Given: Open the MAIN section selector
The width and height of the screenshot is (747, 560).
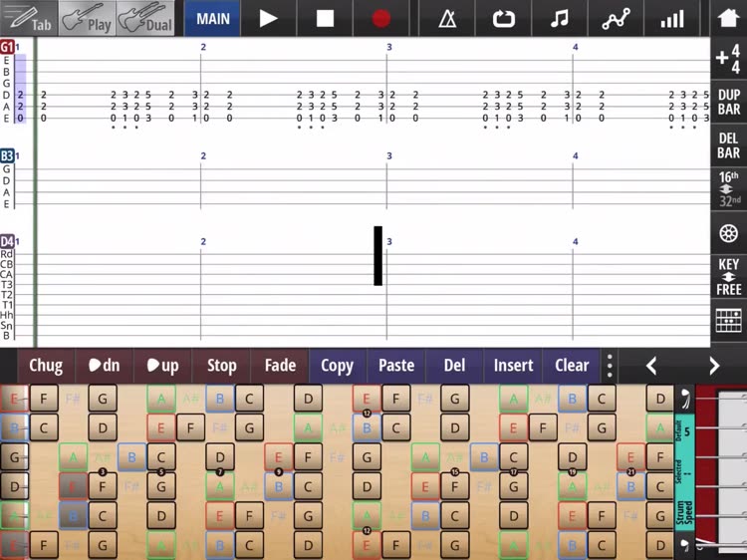Looking at the screenshot, I should 213,18.
